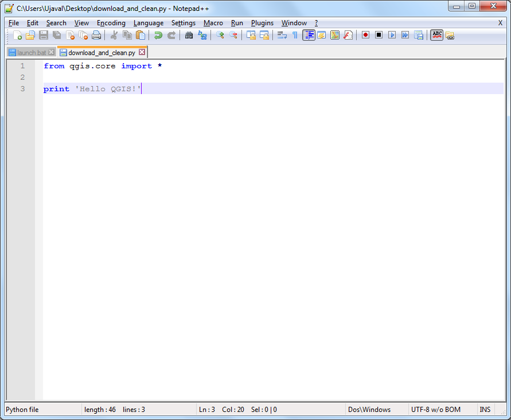Open the Encoding menu
Screen dimensions: 511x420
click(111, 23)
